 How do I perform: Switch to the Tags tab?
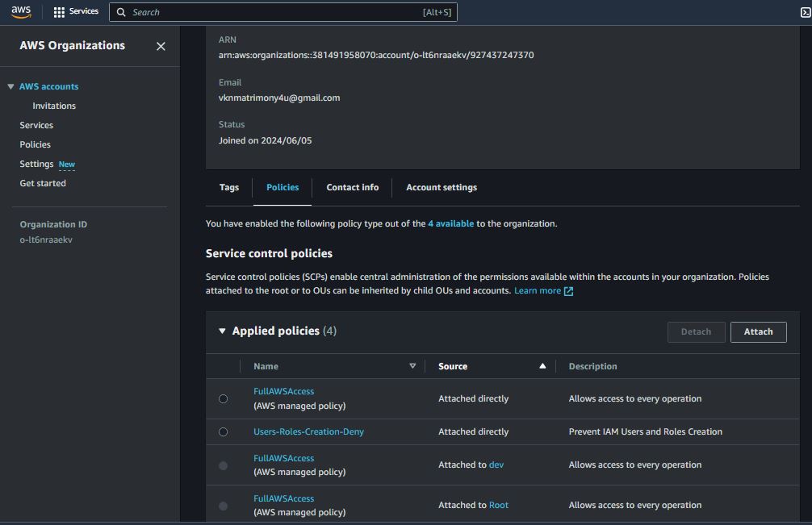pos(229,187)
